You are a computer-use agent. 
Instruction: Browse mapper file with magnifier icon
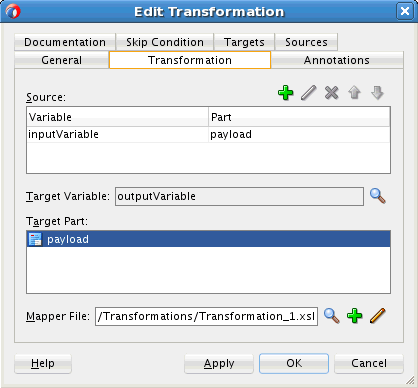pos(332,316)
